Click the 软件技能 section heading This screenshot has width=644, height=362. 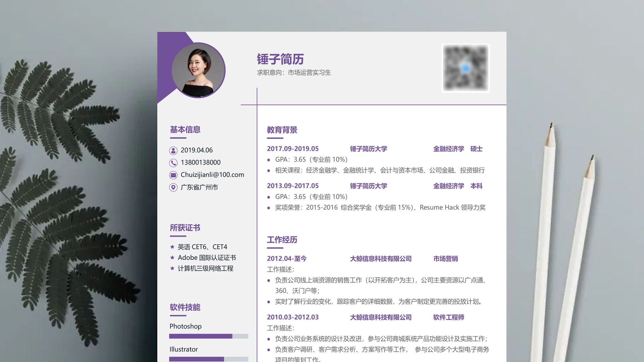pos(185,307)
